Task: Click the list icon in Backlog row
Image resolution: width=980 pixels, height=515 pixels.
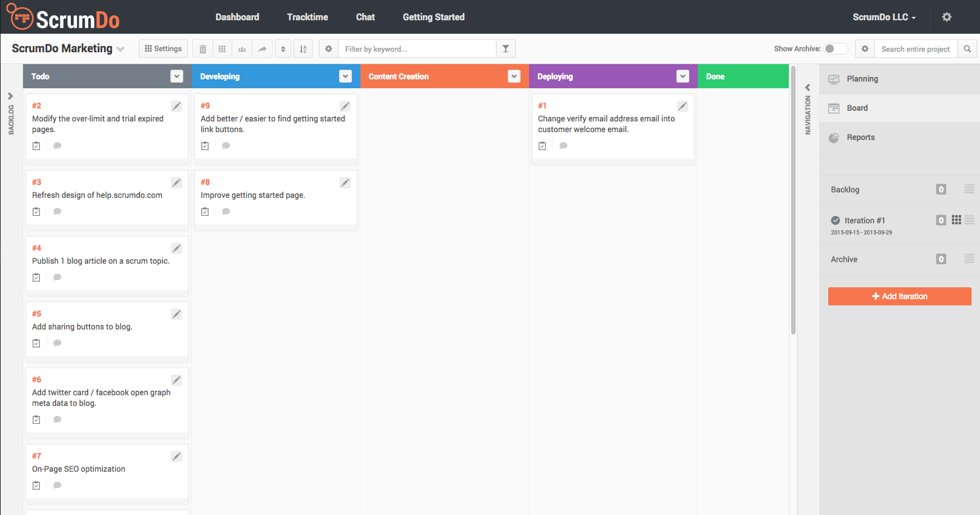Action: (x=969, y=189)
